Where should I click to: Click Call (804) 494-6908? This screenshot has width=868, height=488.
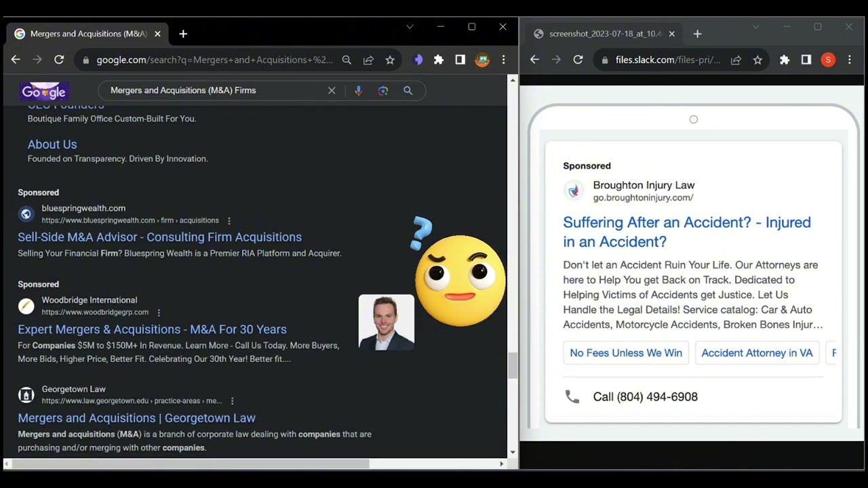click(x=645, y=397)
